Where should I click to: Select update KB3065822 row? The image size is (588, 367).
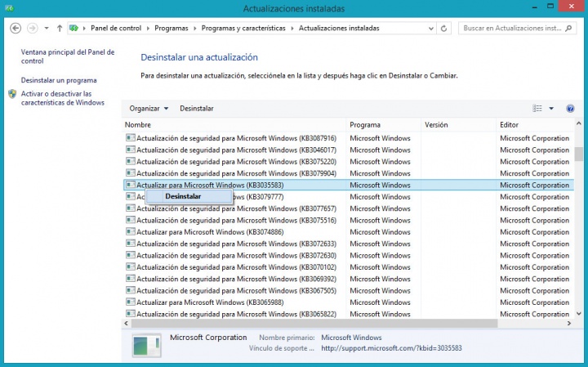point(349,314)
